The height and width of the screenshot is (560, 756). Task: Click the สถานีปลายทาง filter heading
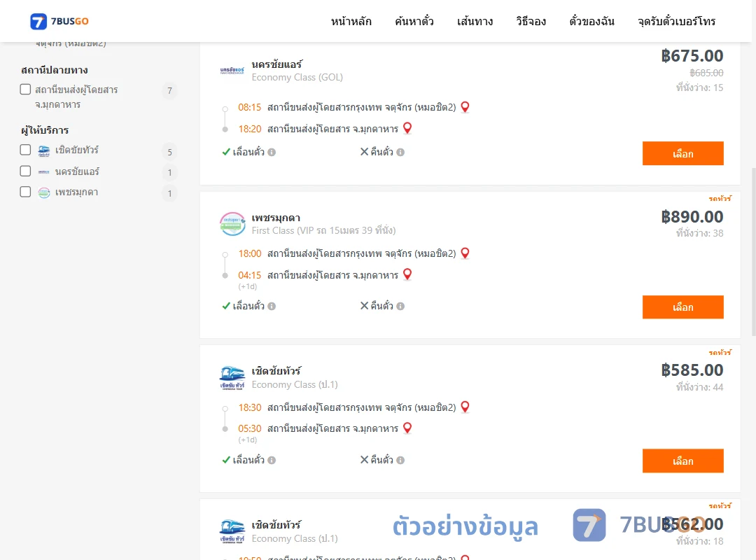tap(55, 70)
